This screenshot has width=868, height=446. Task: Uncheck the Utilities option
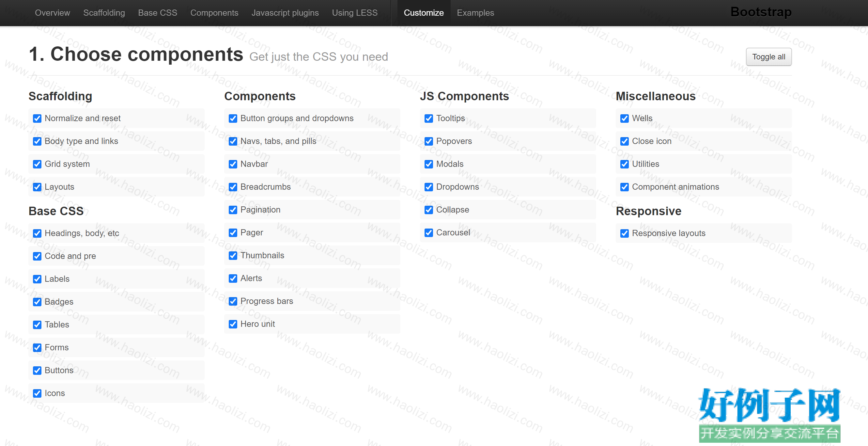click(624, 165)
